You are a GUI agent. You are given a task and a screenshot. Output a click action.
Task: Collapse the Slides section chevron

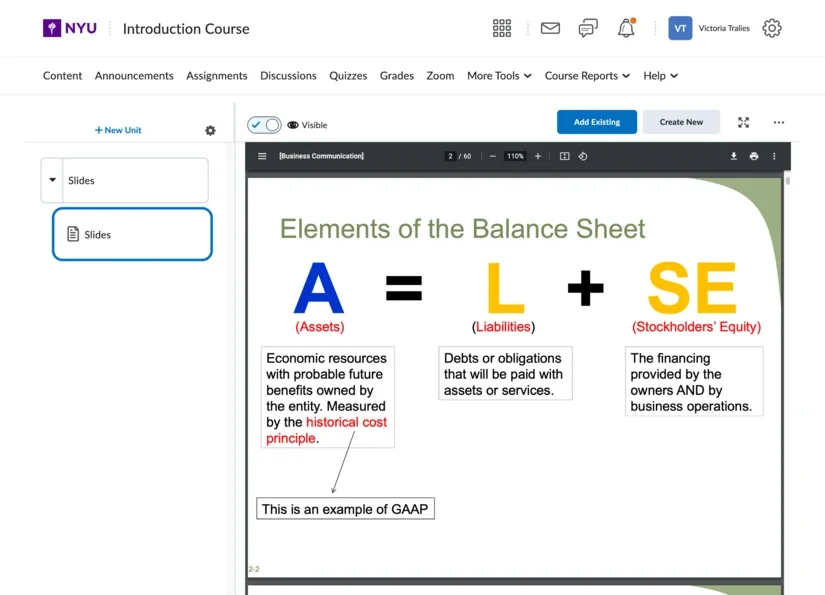(52, 180)
